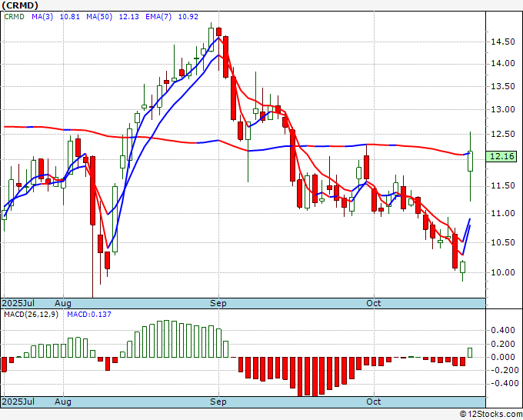This screenshot has height=420, width=523.
Task: Click the (CRMD) chart title
Action: [20, 5]
